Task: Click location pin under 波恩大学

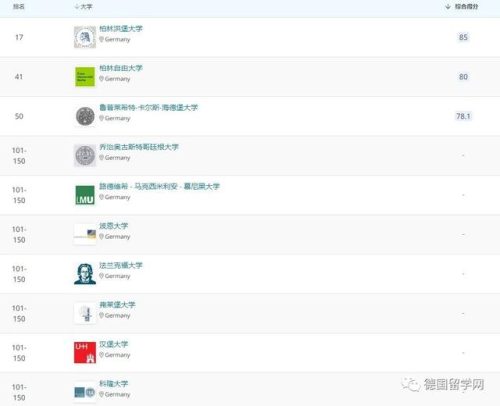Action: click(x=101, y=236)
